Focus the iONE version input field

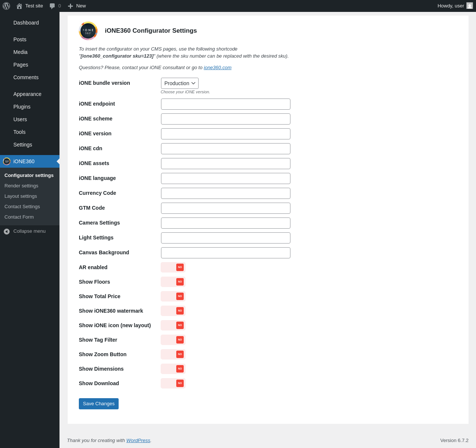pos(226,134)
